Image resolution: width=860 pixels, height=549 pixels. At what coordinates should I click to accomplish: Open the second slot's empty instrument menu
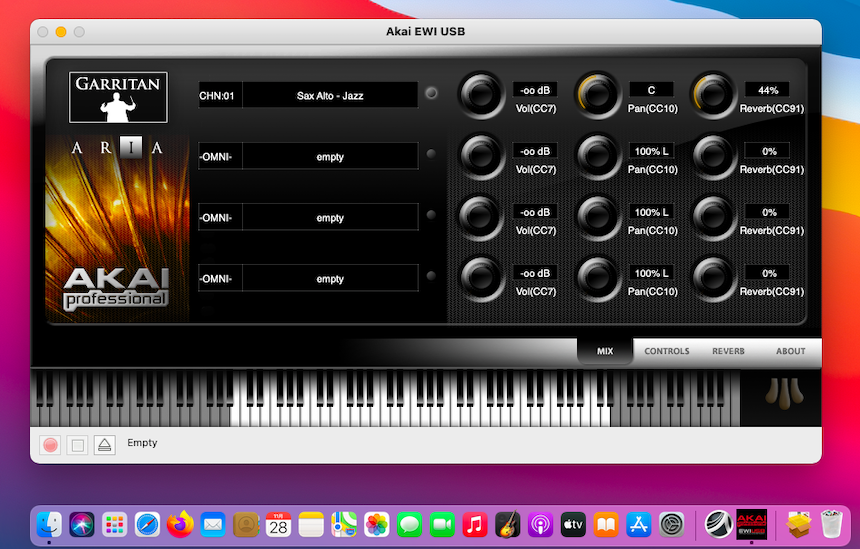click(x=330, y=157)
